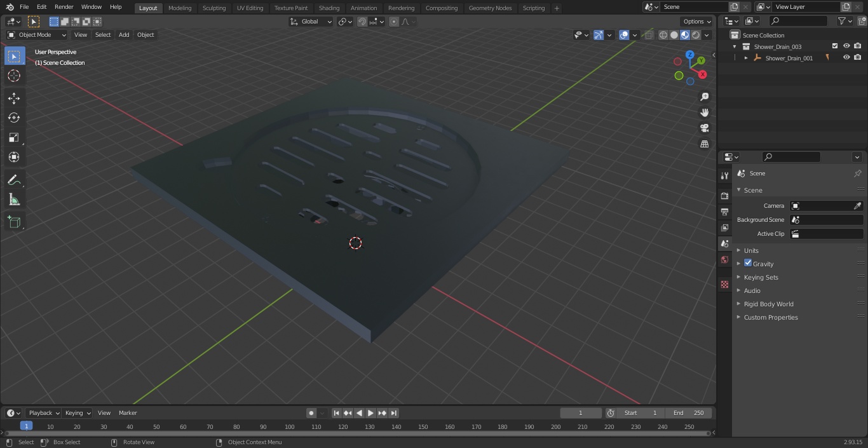Click the play animation button
Image resolution: width=868 pixels, height=448 pixels.
[370, 413]
